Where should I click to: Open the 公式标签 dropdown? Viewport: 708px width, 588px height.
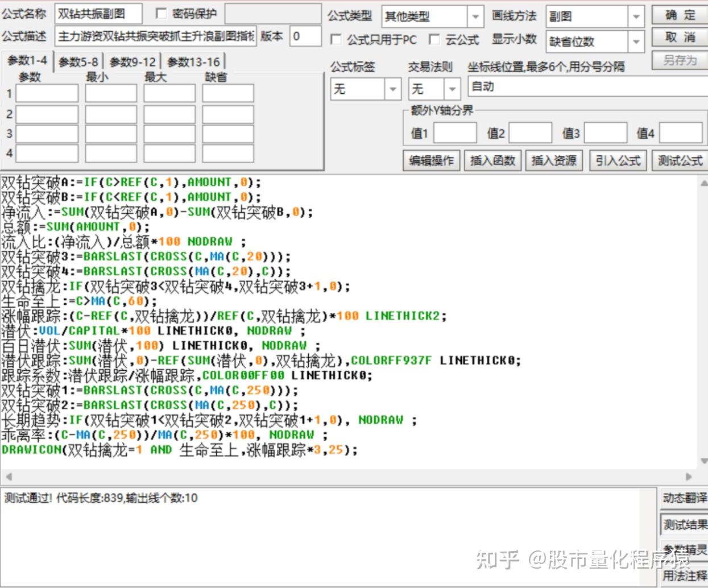(x=393, y=89)
